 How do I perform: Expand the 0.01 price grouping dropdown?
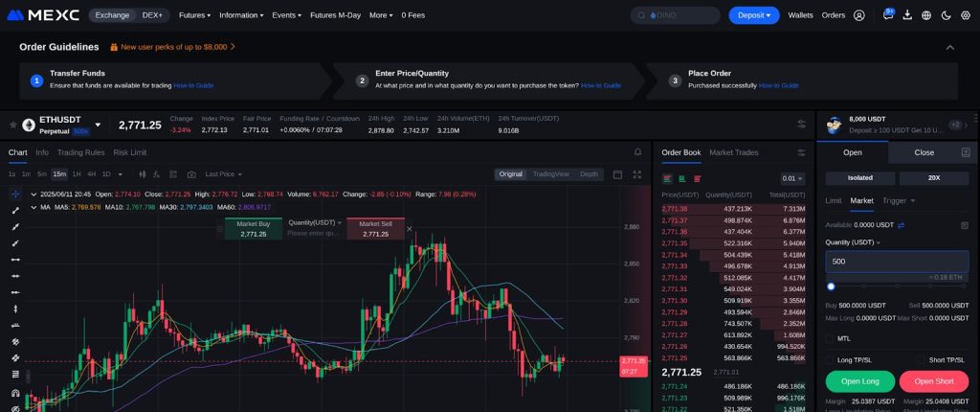pos(792,178)
